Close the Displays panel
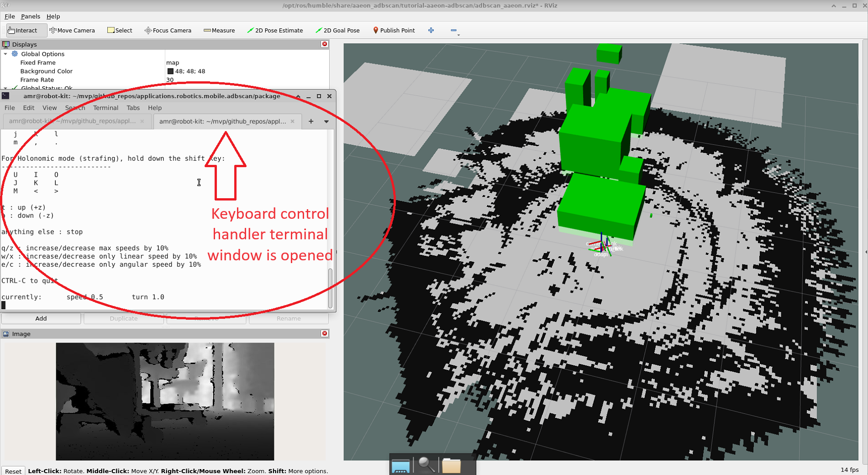 point(325,44)
